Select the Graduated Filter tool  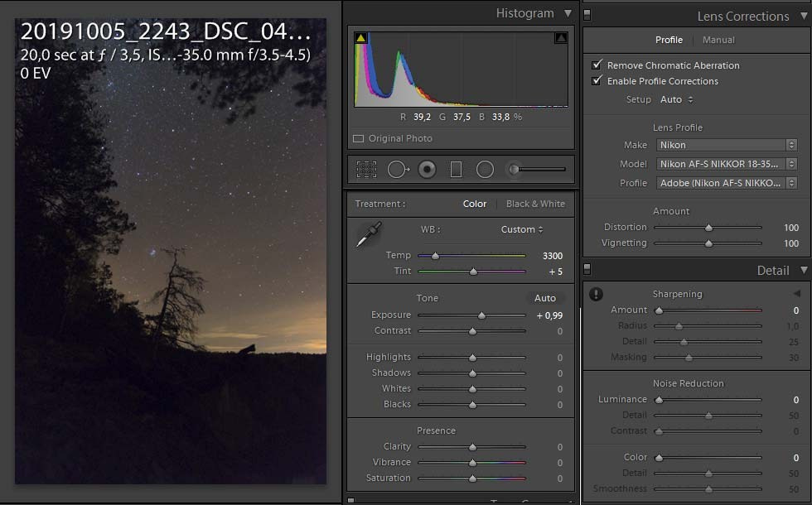pyautogui.click(x=455, y=169)
